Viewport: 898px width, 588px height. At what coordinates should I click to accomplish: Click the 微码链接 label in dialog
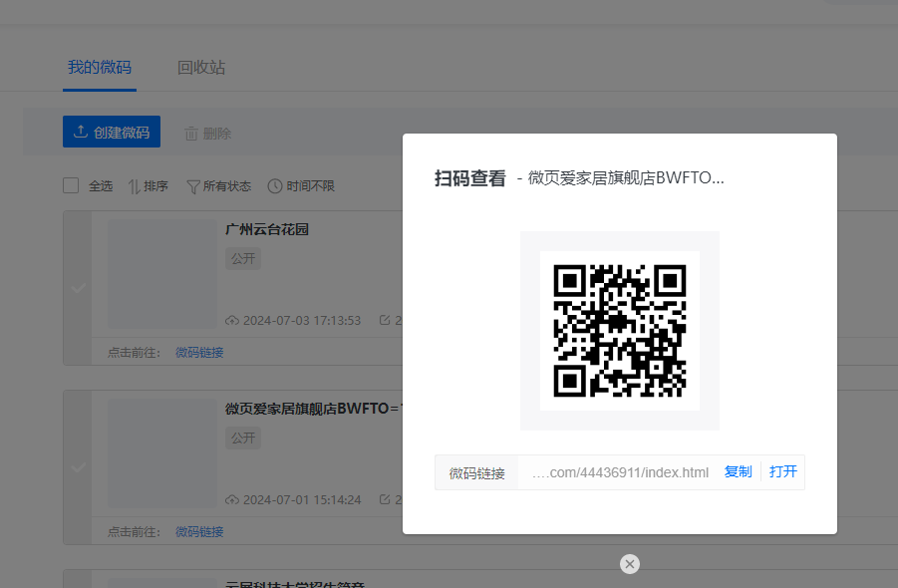[x=476, y=473]
